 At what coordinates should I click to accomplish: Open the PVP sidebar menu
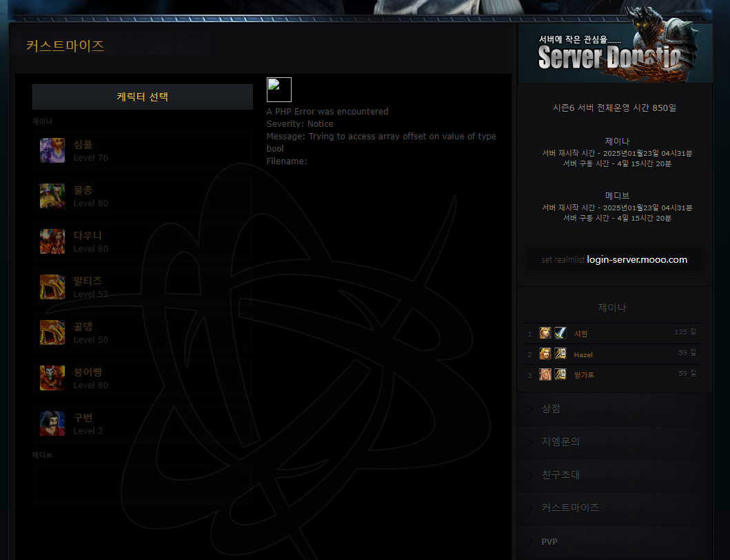615,542
